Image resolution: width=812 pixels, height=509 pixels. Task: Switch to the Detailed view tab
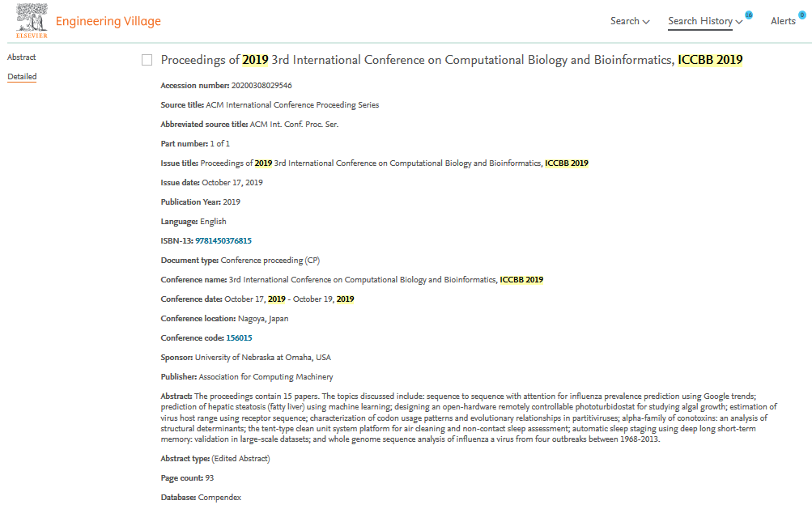pos(22,77)
